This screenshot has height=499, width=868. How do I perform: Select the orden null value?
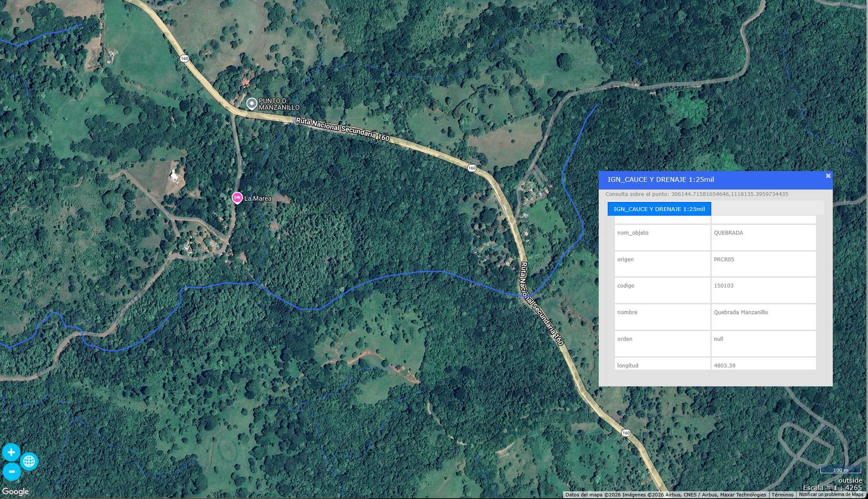click(763, 343)
